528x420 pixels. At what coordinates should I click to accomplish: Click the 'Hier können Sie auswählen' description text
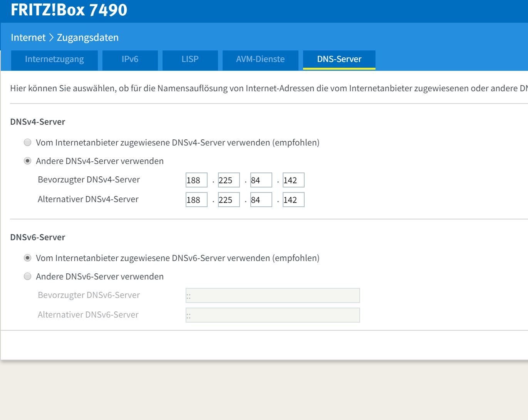pyautogui.click(x=269, y=88)
